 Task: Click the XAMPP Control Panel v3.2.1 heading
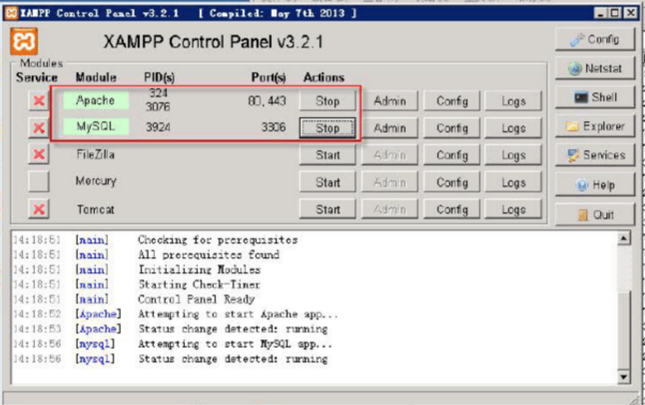pos(213,42)
